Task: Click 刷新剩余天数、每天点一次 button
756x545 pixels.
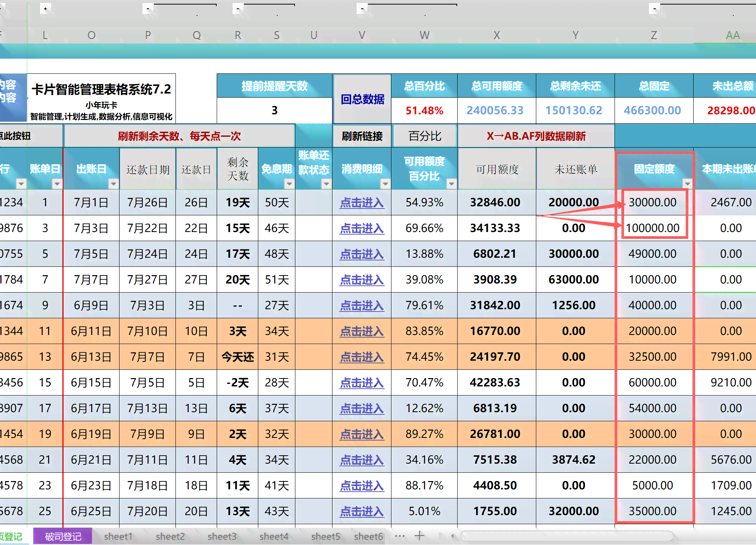Action: (179, 136)
